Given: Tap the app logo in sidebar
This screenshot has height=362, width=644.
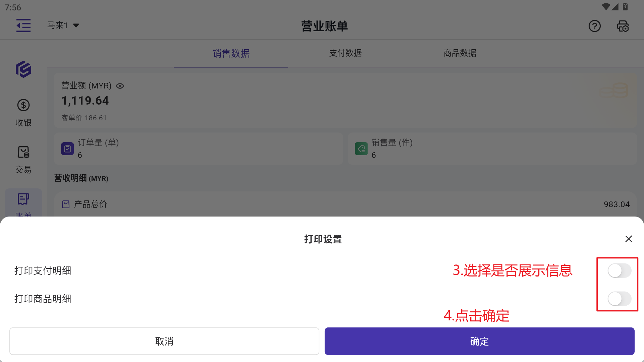Looking at the screenshot, I should pos(23,69).
